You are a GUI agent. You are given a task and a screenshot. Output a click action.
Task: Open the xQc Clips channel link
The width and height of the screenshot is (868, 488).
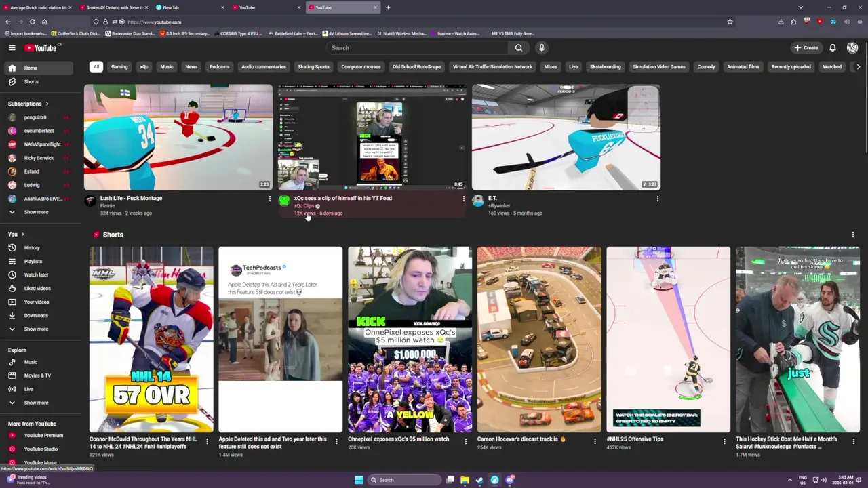[304, 206]
